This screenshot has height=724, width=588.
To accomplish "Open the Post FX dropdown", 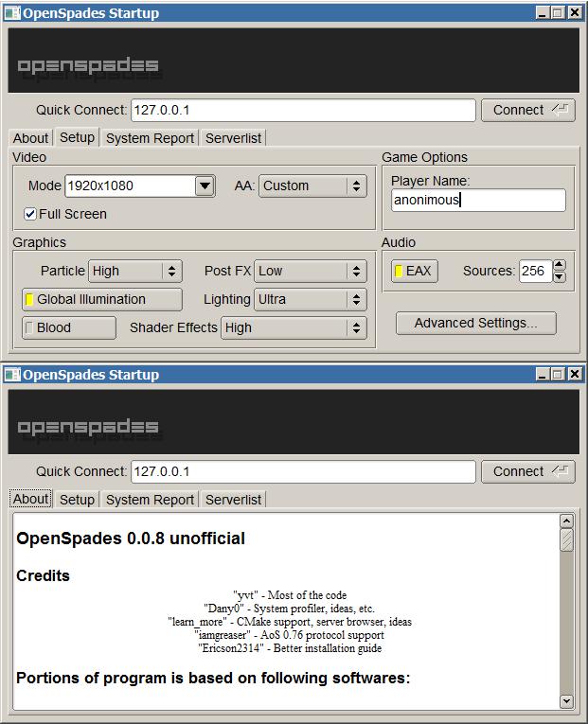I will 311,271.
